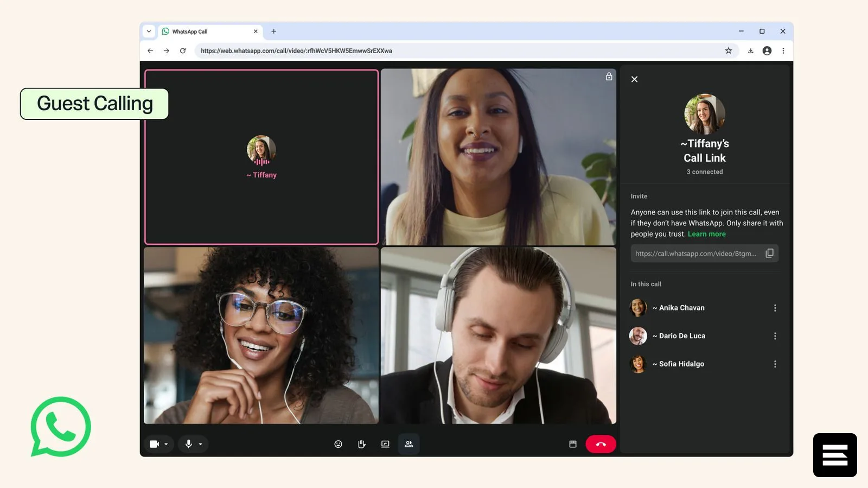Select Dario De Luca's avatar in the list
The width and height of the screenshot is (868, 488).
[x=638, y=336]
